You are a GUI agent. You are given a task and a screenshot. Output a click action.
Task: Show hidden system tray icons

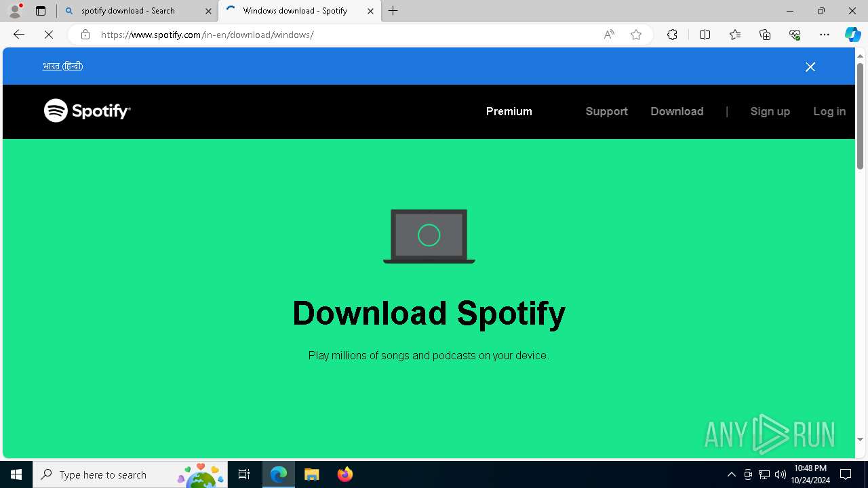[731, 474]
